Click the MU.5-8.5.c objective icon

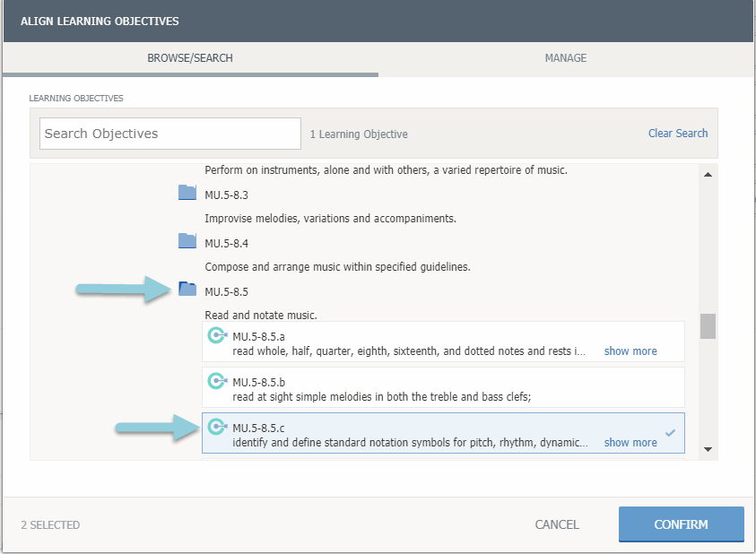(216, 427)
